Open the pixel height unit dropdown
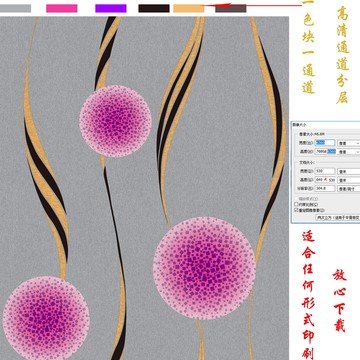Screen dimensions: 360x360 (x=349, y=152)
